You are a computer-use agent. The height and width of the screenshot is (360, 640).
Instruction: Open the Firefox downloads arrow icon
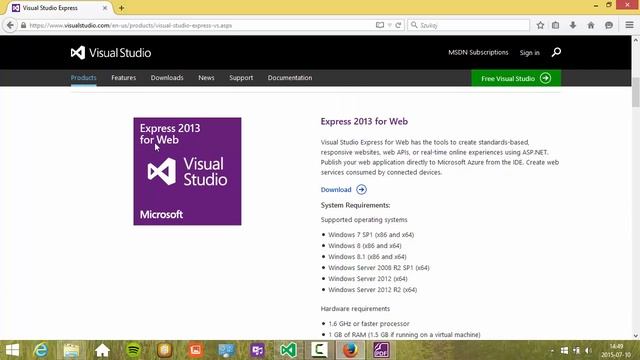click(x=573, y=25)
